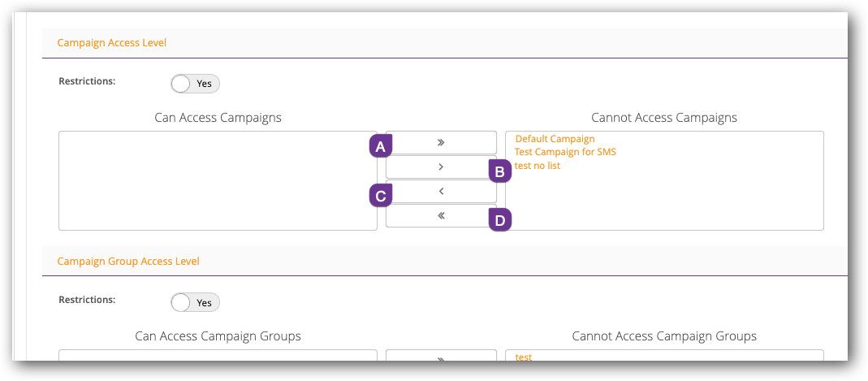
Task: Click inside the empty Can Access Campaigns box
Action: 218,180
